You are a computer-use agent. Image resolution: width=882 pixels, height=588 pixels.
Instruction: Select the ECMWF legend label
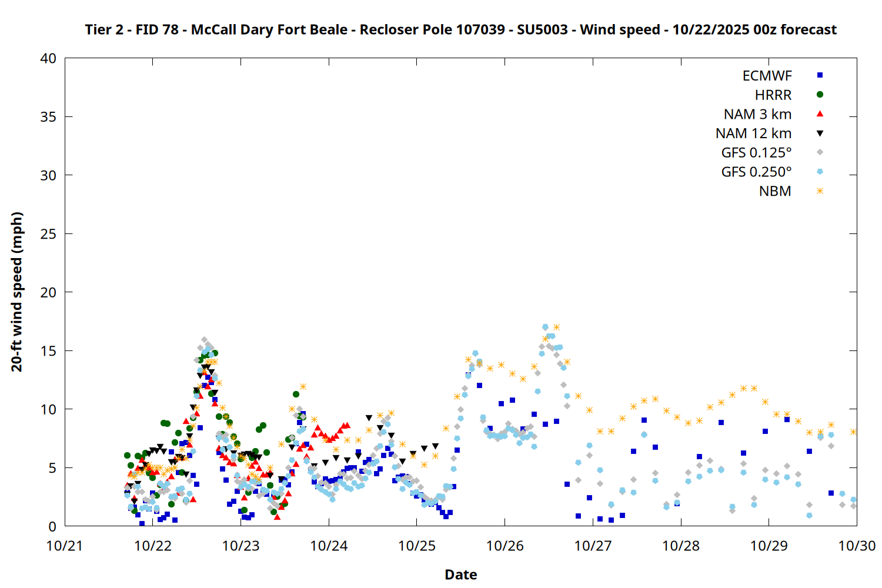coord(767,76)
